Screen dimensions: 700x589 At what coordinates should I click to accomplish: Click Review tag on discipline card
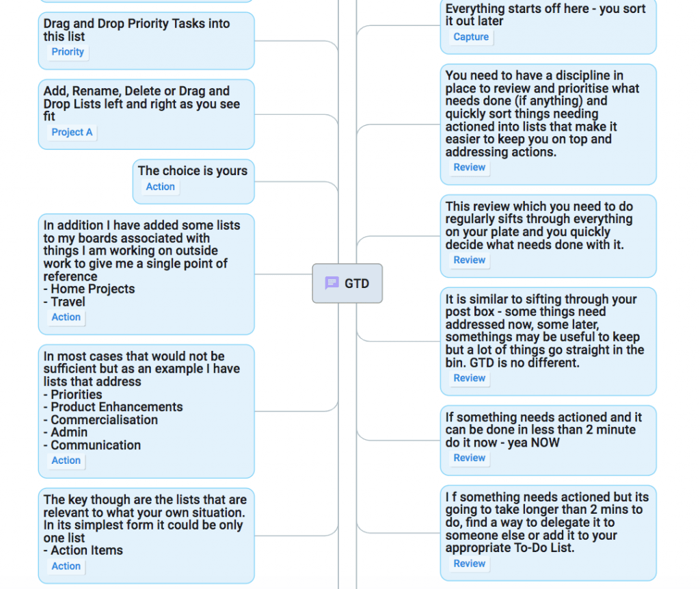[469, 168]
